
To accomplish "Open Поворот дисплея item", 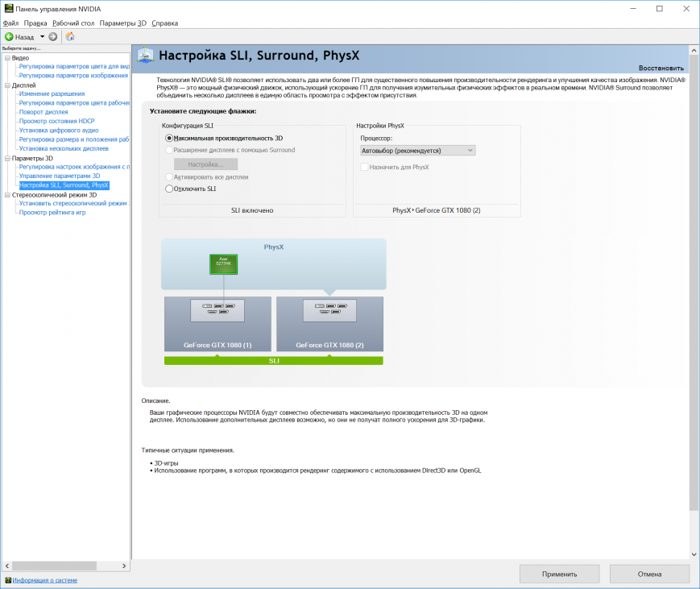I will (43, 112).
